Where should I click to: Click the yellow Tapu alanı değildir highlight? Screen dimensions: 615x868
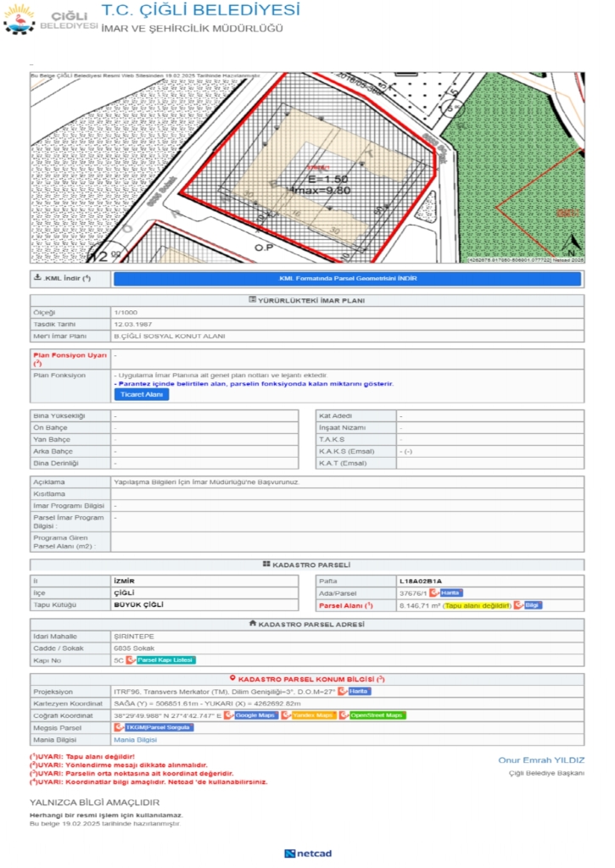click(x=477, y=605)
